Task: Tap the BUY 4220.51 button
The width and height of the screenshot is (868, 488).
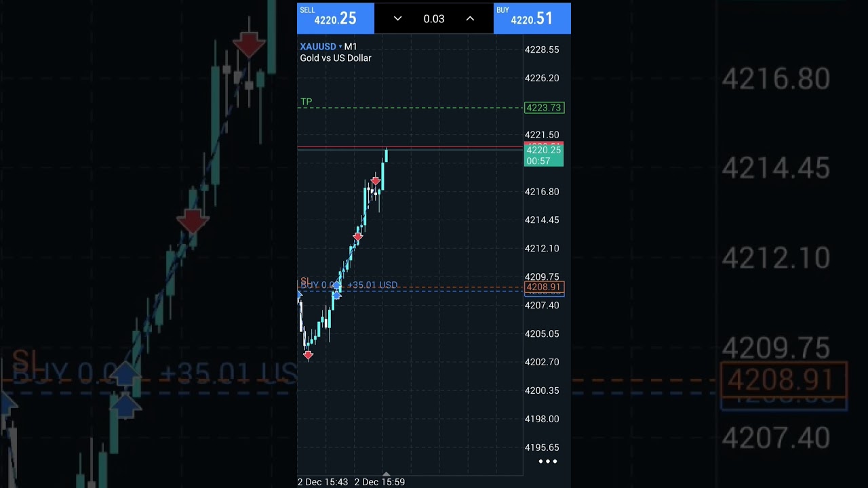Action: pos(532,18)
